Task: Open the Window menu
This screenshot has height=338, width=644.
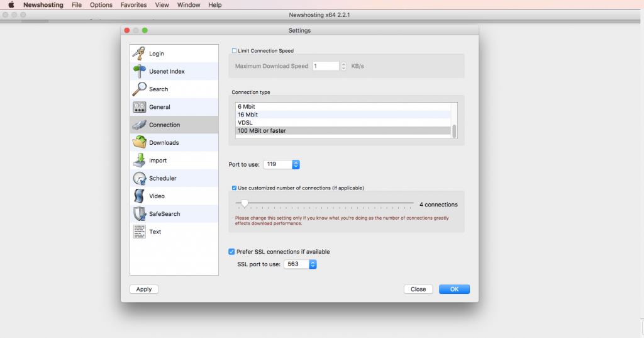Action: (x=189, y=5)
